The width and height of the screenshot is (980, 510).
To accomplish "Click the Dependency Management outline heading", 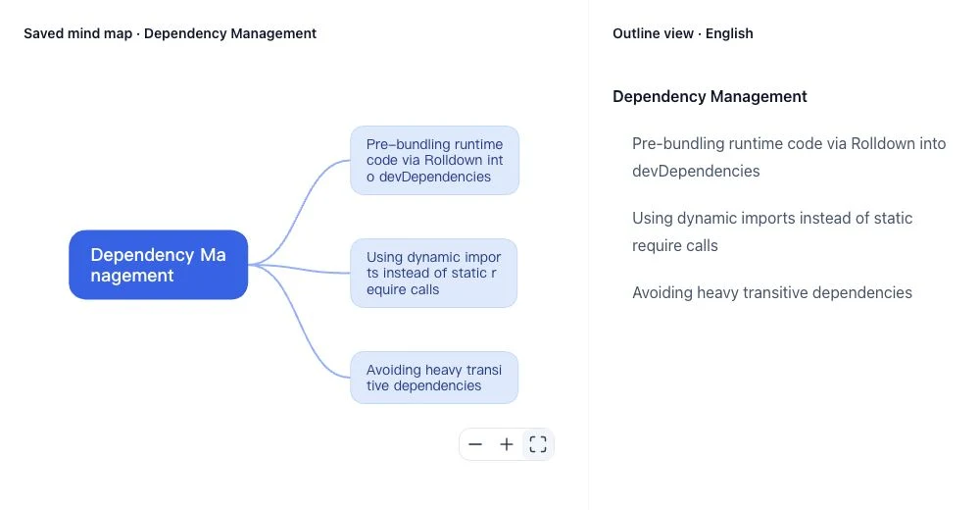I will pyautogui.click(x=710, y=96).
